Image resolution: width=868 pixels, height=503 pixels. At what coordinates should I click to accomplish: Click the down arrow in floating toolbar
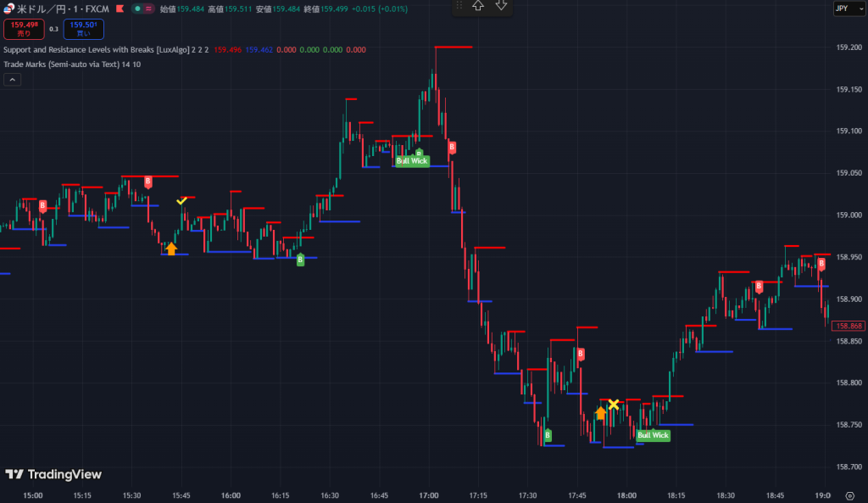[x=501, y=6]
